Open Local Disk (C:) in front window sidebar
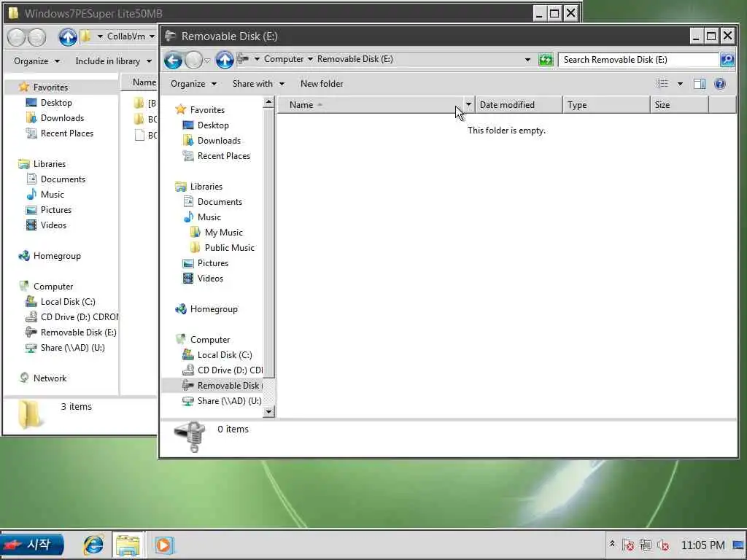747x560 pixels. [225, 355]
